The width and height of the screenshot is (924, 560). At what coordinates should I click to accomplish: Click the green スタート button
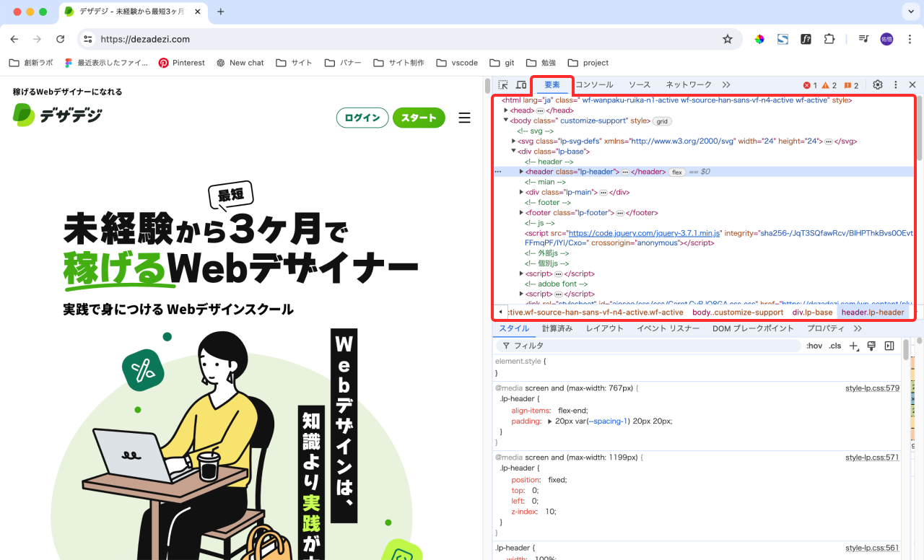click(419, 118)
